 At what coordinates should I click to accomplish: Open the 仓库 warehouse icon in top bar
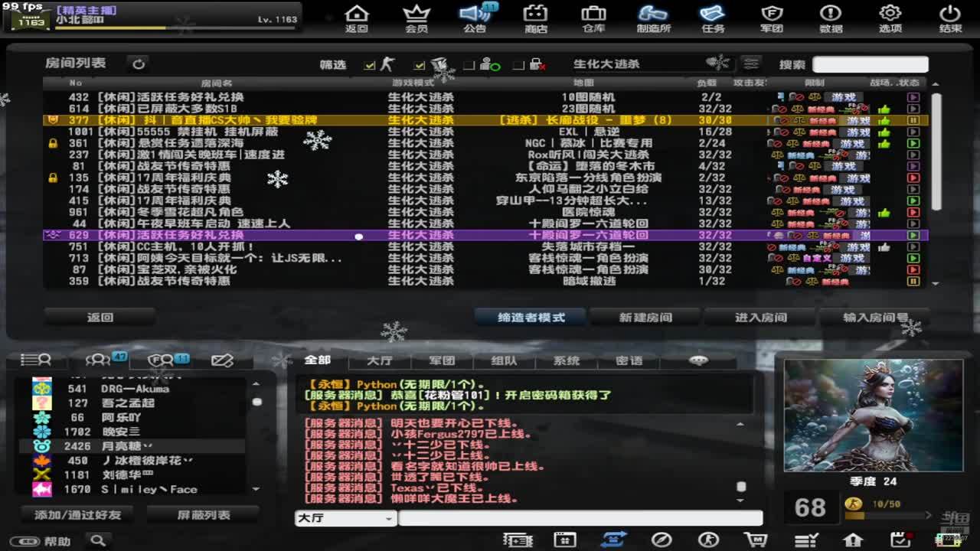(593, 18)
